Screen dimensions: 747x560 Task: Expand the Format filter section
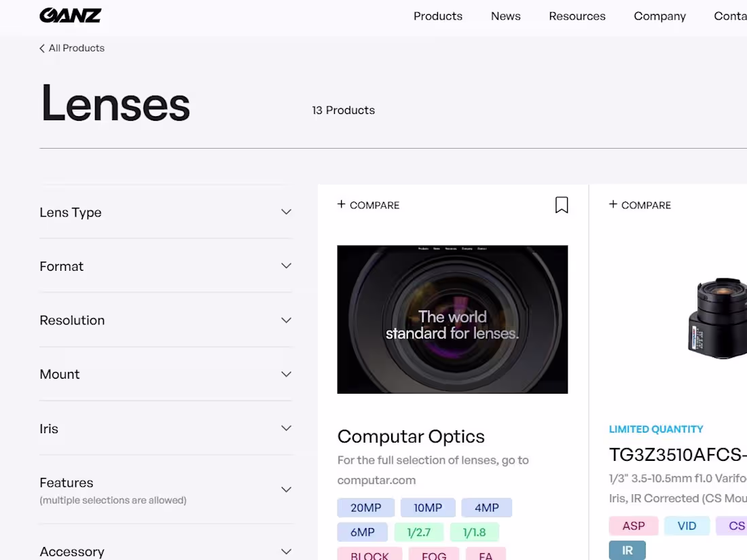286,265
